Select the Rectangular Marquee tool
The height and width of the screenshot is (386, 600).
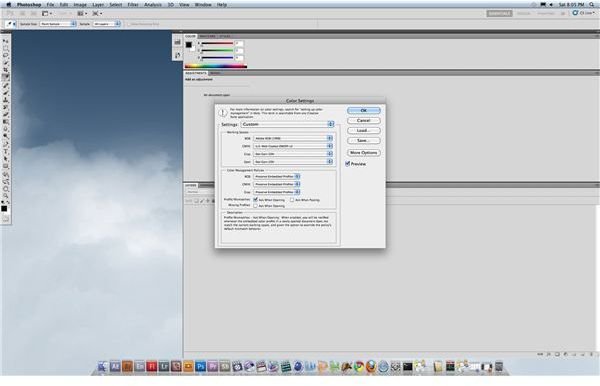coord(5,48)
